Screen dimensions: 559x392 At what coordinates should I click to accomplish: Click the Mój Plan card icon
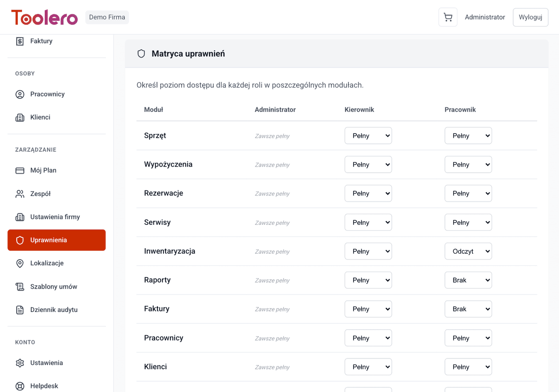point(20,170)
